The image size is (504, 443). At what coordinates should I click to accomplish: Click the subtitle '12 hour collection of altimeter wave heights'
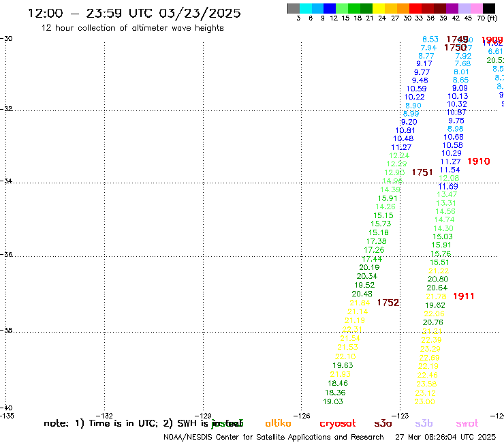[132, 28]
